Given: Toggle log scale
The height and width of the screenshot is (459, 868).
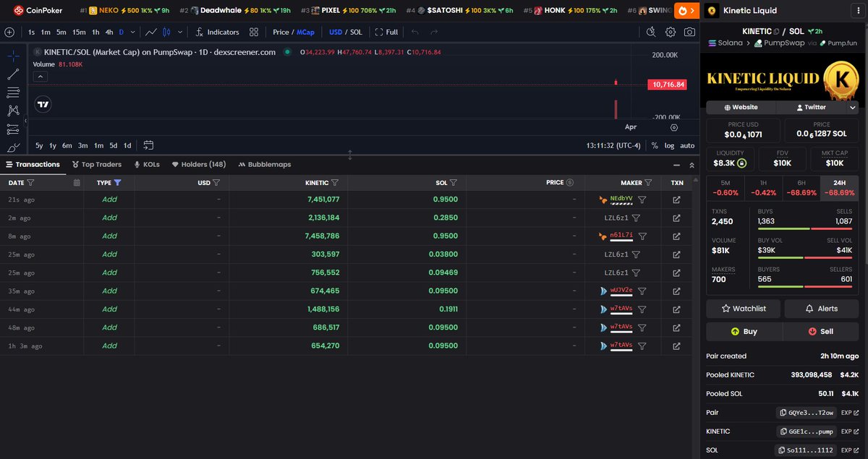Looking at the screenshot, I should pos(670,145).
